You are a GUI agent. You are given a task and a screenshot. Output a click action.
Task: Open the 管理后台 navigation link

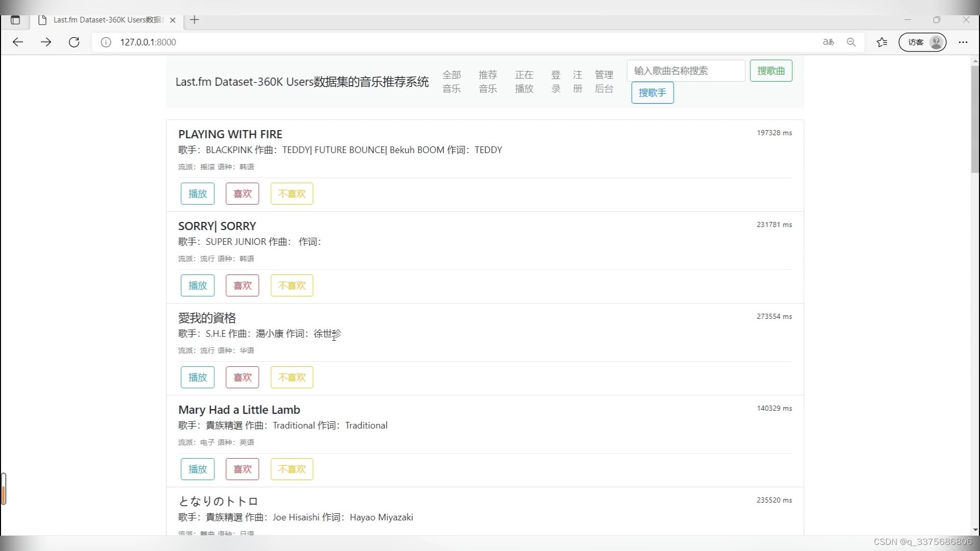(604, 82)
